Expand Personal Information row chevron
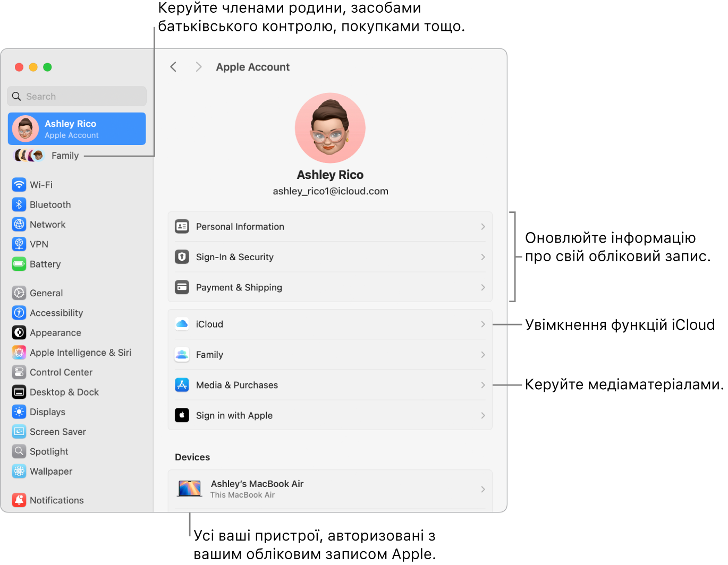 pos(483,227)
